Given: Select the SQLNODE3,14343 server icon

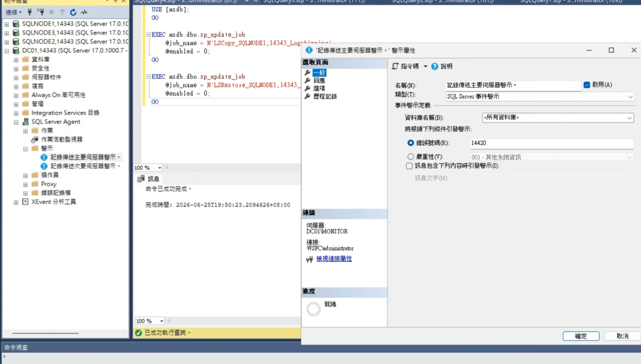Looking at the screenshot, I should (16, 33).
